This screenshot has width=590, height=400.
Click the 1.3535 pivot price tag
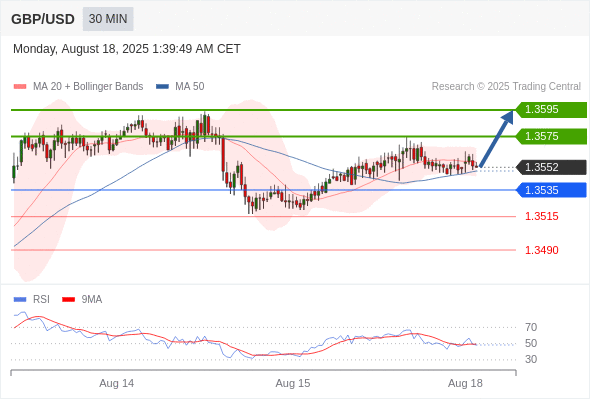[x=550, y=190]
